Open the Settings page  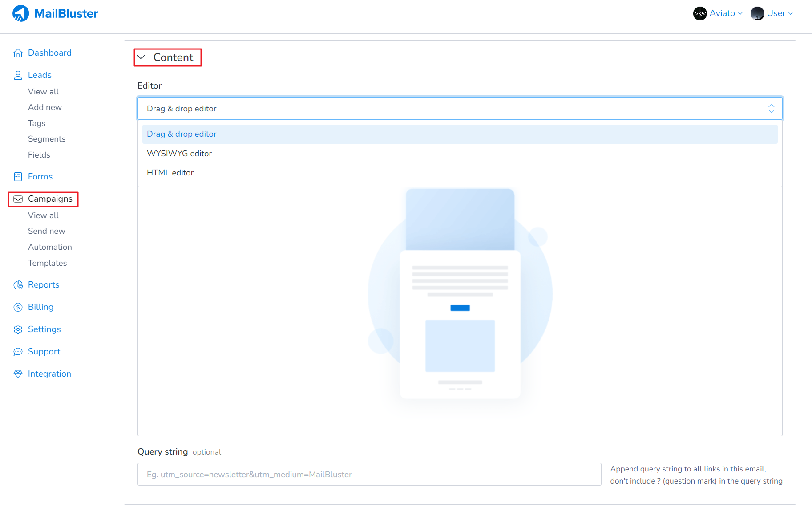point(44,329)
